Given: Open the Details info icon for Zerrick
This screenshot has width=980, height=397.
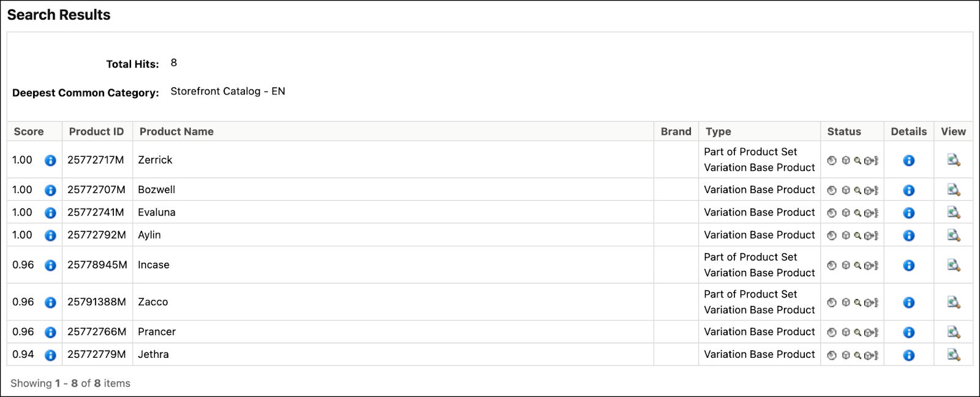Looking at the screenshot, I should tap(909, 160).
